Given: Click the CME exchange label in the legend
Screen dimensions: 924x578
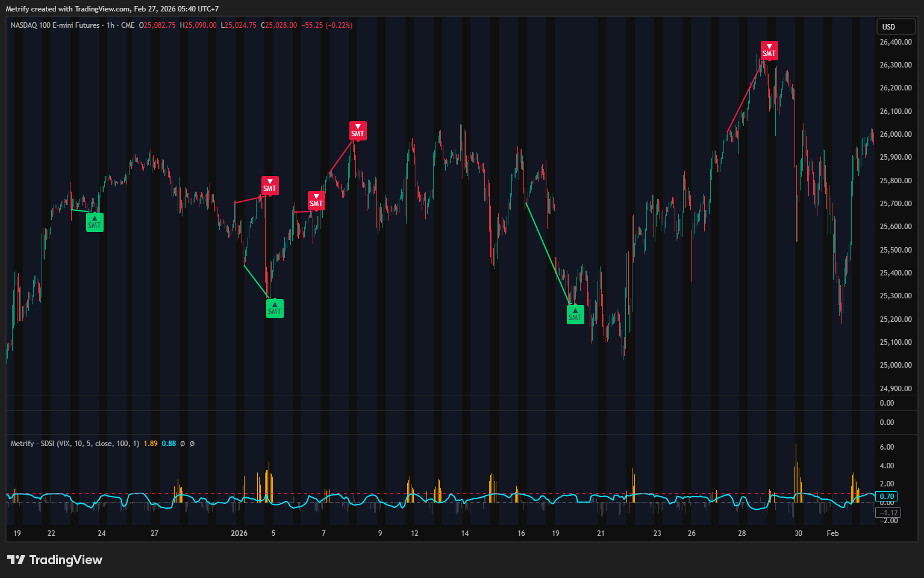Looking at the screenshot, I should click(128, 25).
